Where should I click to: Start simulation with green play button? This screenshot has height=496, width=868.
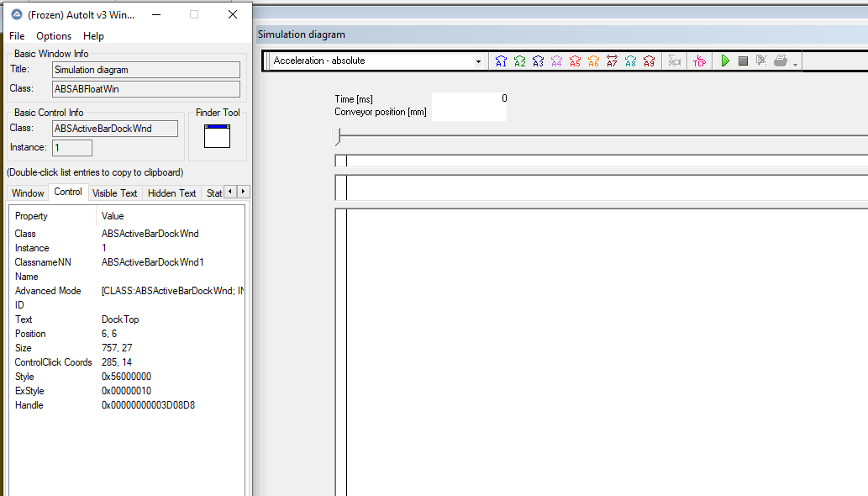(x=725, y=61)
